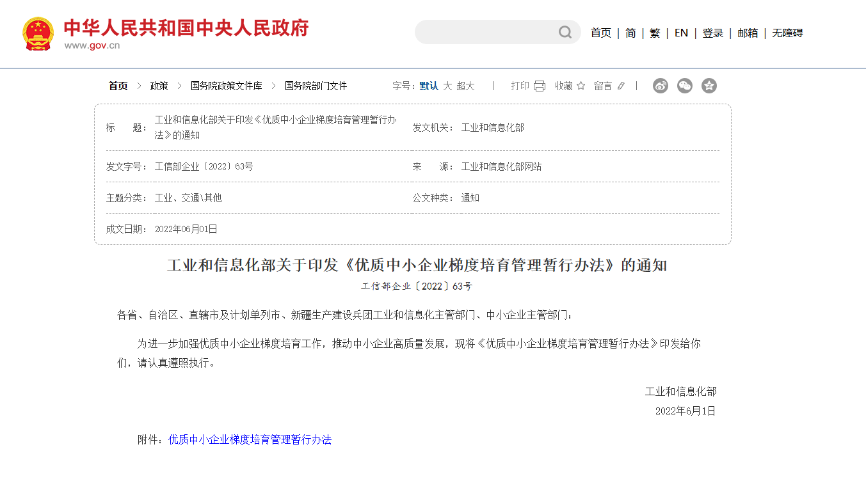This screenshot has height=504, width=866.
Task: Click the magnifier search icon
Action: pyautogui.click(x=565, y=32)
